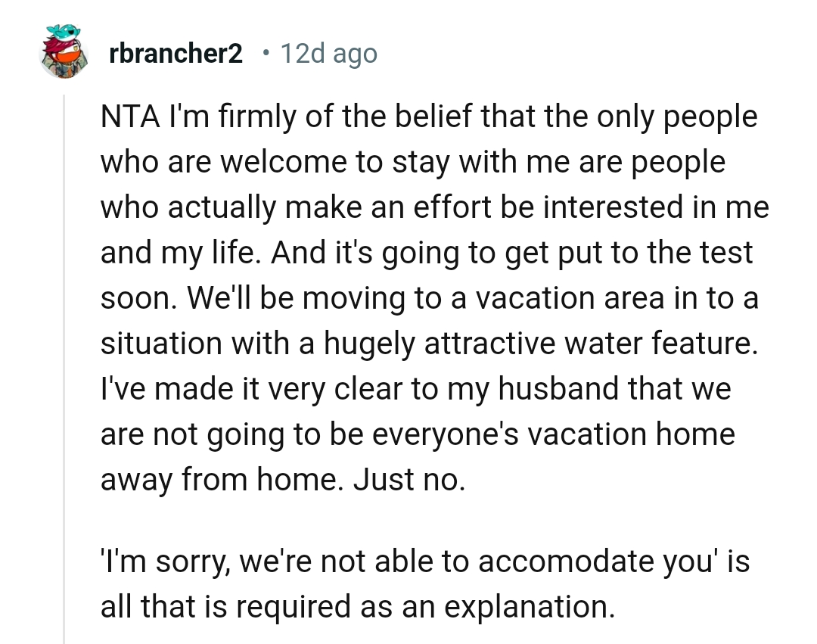Select the circular profile picture beside rbrancher2

click(63, 51)
